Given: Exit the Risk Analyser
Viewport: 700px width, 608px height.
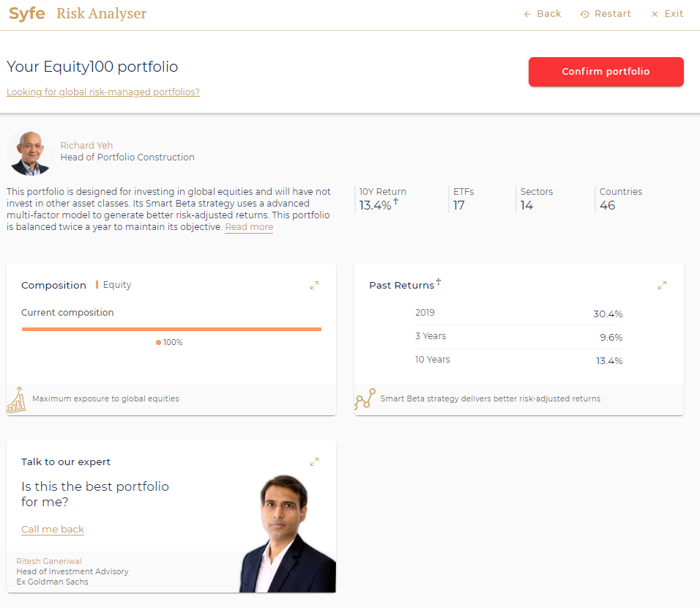Looking at the screenshot, I should (x=667, y=14).
